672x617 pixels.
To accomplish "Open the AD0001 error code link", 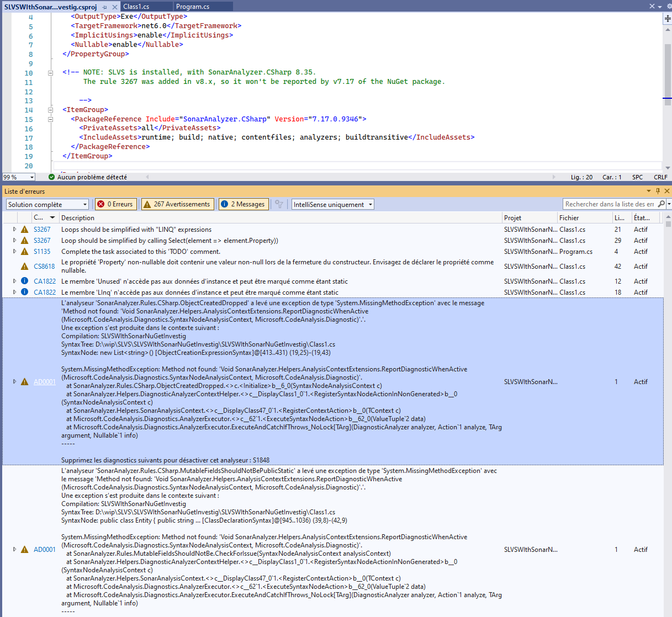I will pyautogui.click(x=44, y=381).
